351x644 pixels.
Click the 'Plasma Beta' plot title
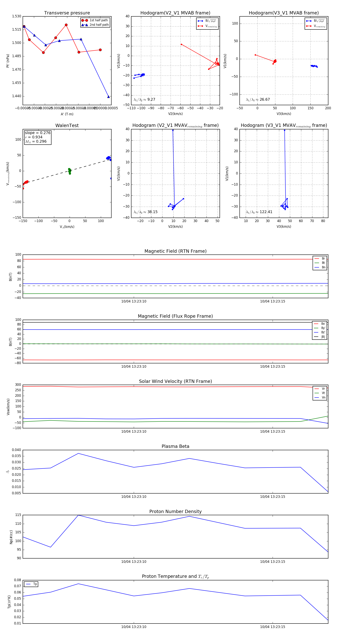175,446
